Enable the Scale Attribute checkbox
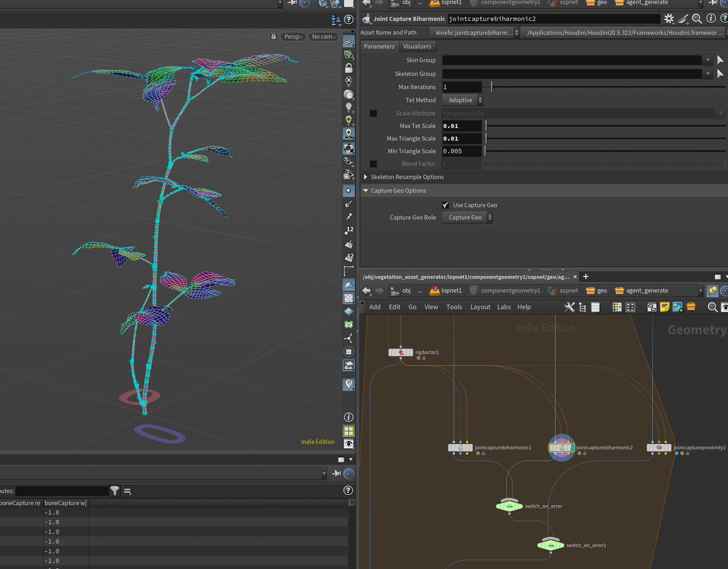728x569 pixels. point(373,113)
